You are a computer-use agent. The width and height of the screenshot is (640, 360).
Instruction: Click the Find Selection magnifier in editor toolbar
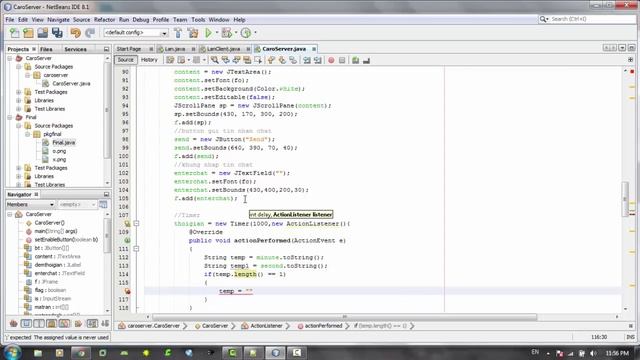(x=215, y=60)
